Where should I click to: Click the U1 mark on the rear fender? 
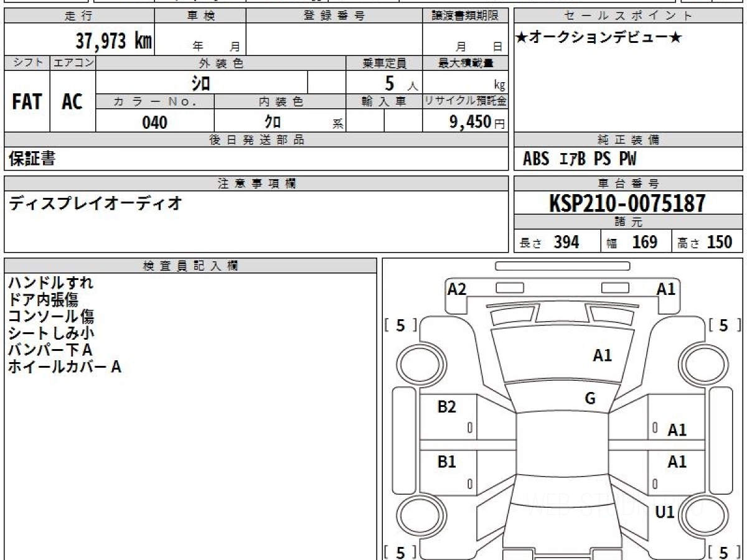(x=665, y=512)
